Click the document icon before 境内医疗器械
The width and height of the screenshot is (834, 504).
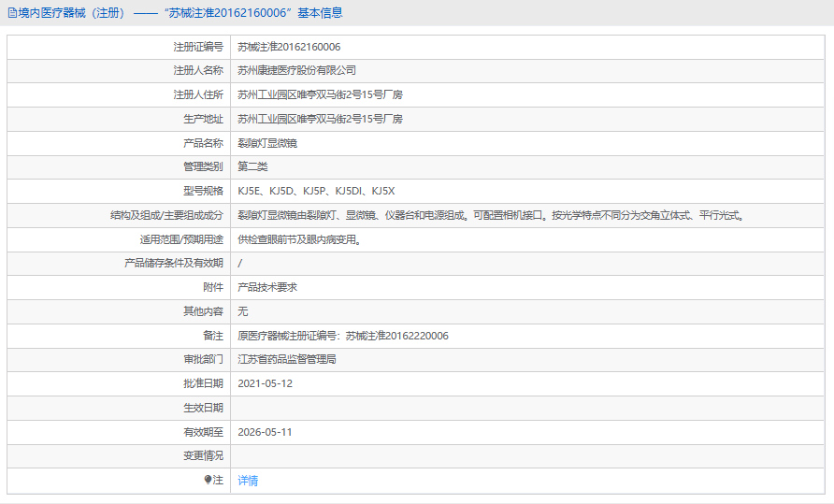(x=12, y=13)
